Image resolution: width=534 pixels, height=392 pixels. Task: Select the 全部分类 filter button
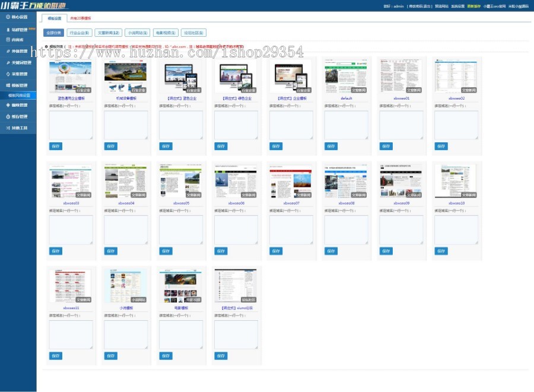click(53, 33)
